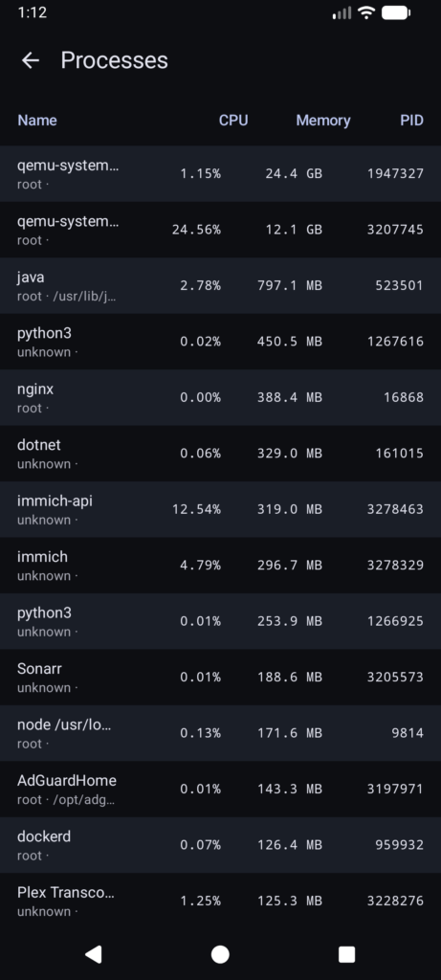Viewport: 441px width, 980px height.
Task: Sort processes by Name column header
Action: click(x=37, y=120)
